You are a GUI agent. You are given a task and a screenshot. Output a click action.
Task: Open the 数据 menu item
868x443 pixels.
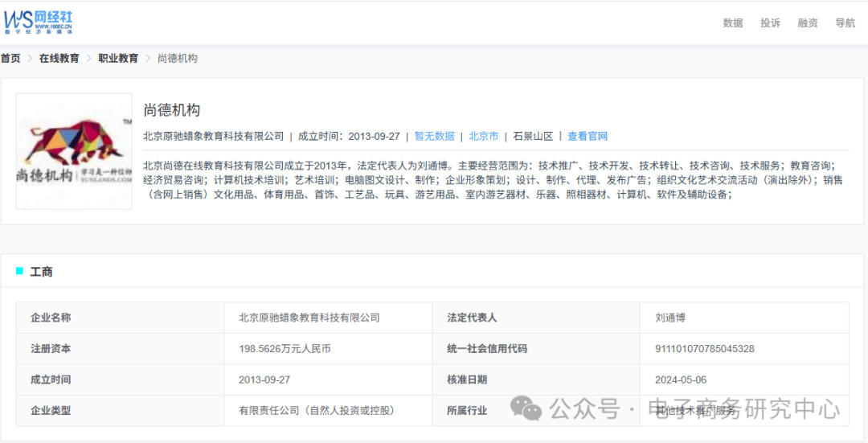click(733, 23)
